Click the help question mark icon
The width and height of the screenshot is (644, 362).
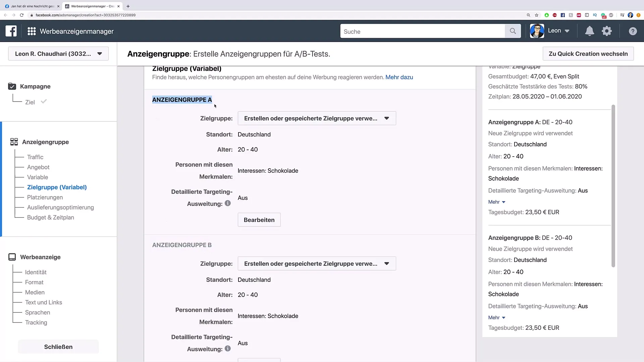coord(633,31)
